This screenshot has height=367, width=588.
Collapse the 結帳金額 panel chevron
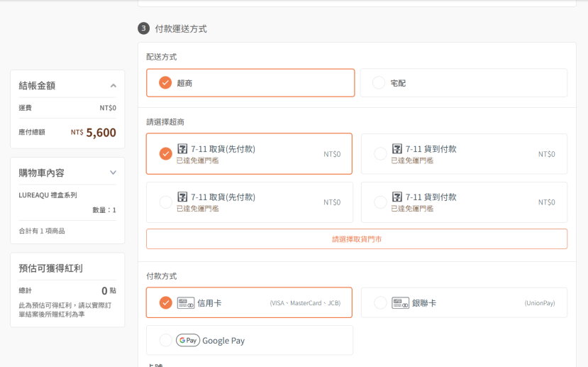point(113,86)
